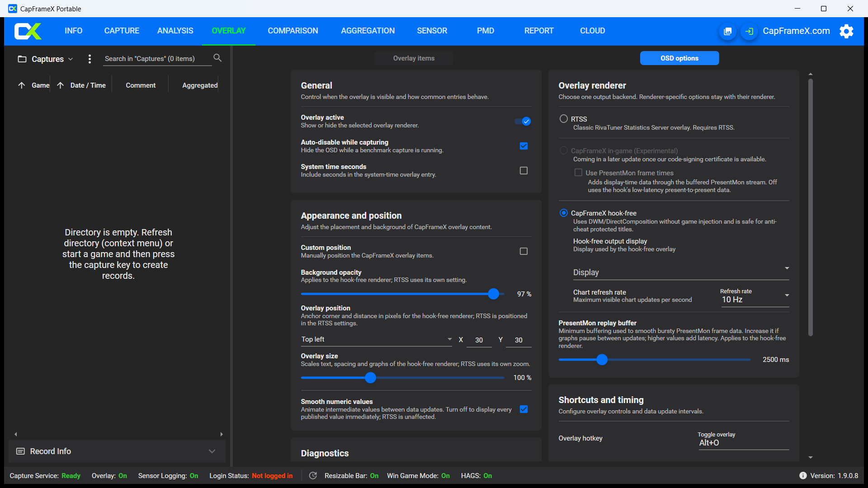
Task: Sort by Date / Time column arrow
Action: click(60, 85)
